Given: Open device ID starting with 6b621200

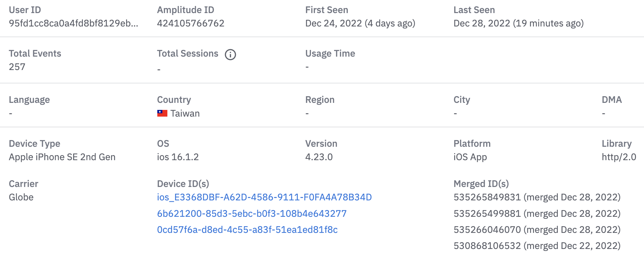Looking at the screenshot, I should tap(252, 213).
